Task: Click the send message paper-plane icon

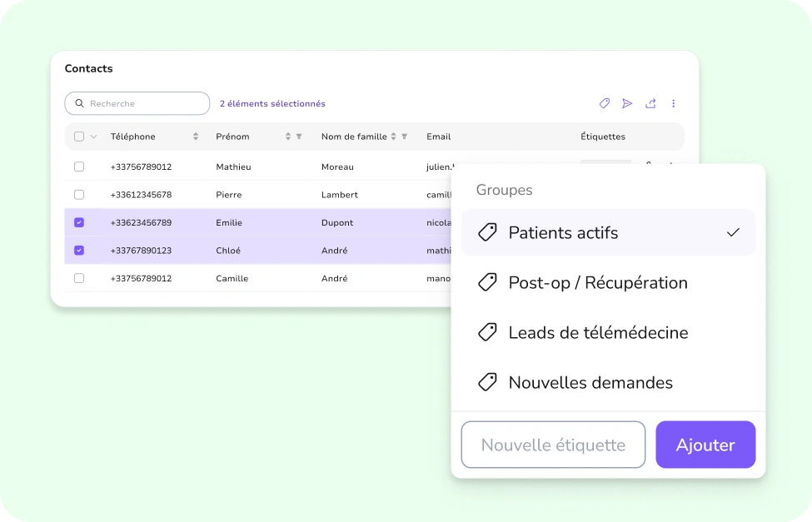Action: tap(627, 103)
